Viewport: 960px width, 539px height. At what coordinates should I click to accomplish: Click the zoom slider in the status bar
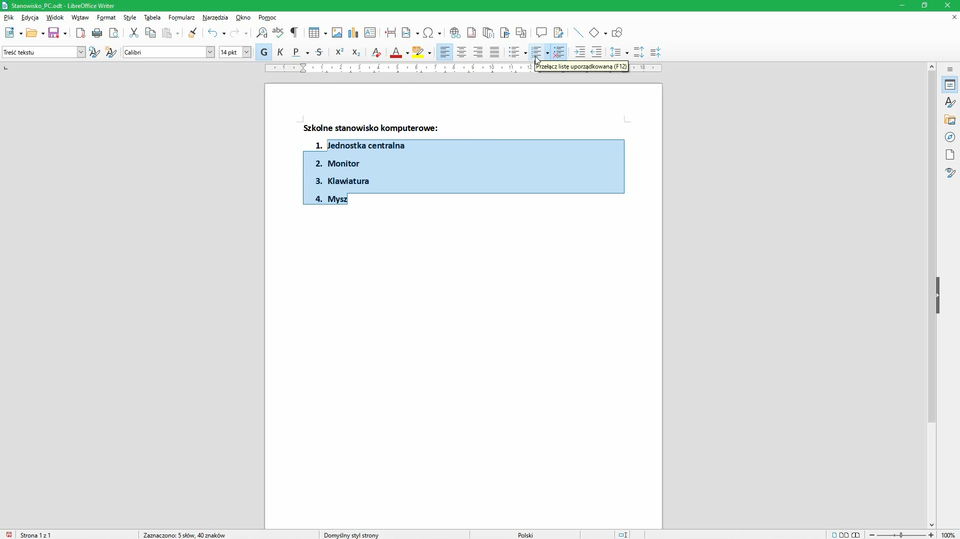[901, 535]
